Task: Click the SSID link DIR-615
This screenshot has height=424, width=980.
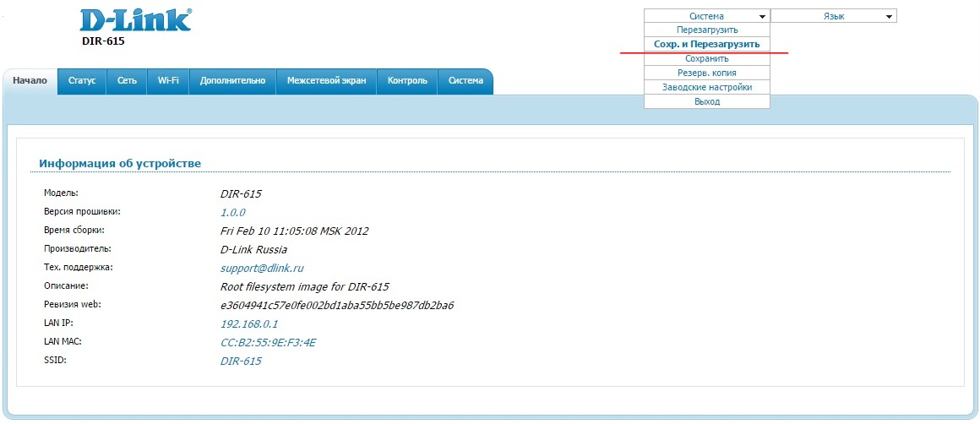Action: (242, 361)
